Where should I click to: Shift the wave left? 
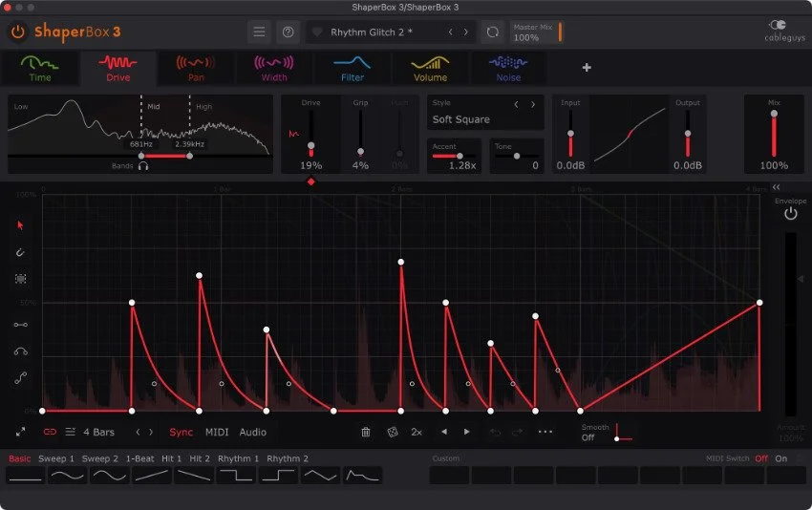click(x=444, y=432)
